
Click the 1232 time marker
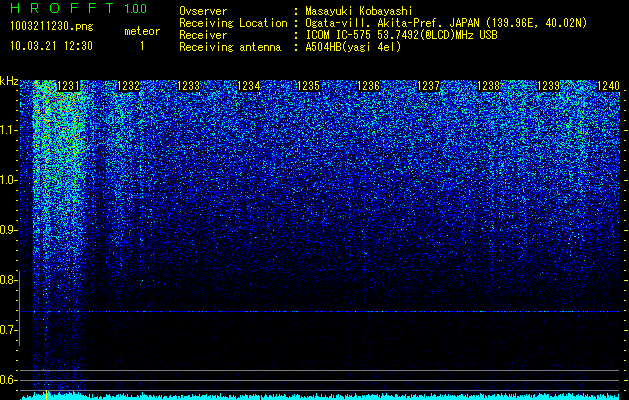coord(128,86)
